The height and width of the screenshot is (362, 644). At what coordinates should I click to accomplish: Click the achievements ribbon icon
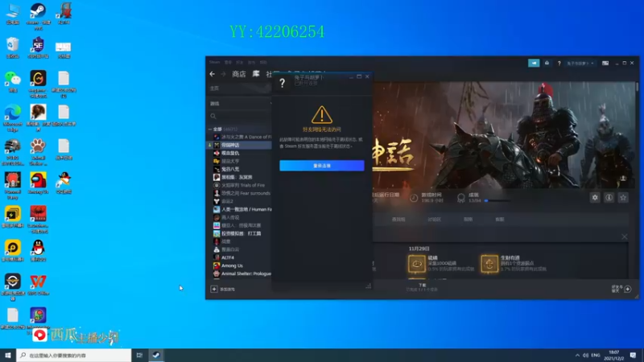(460, 198)
